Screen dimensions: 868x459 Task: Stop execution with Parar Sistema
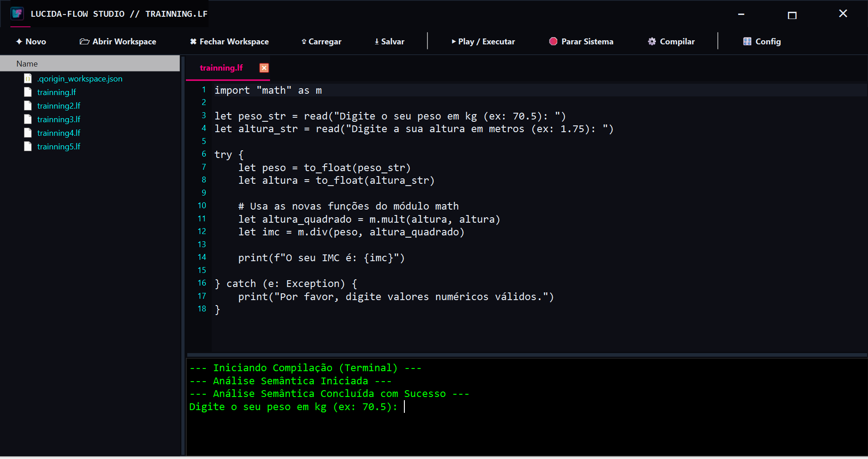click(x=581, y=42)
